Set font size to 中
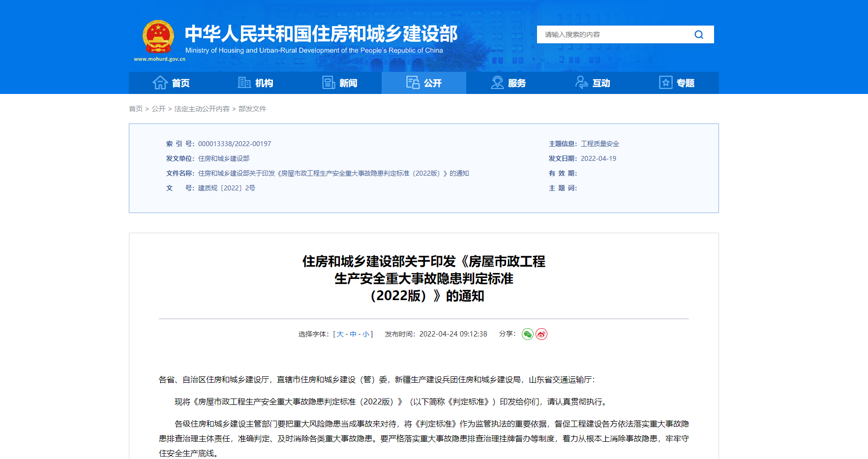 click(x=353, y=334)
